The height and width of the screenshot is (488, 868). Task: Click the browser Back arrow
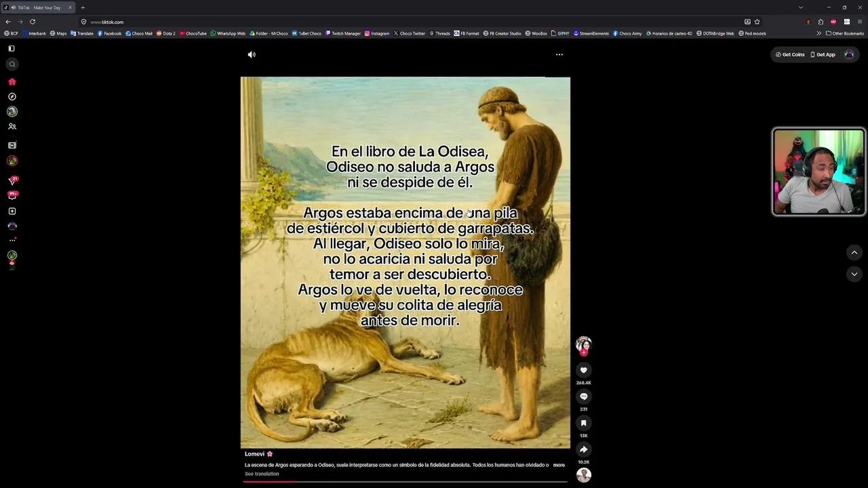click(x=8, y=22)
